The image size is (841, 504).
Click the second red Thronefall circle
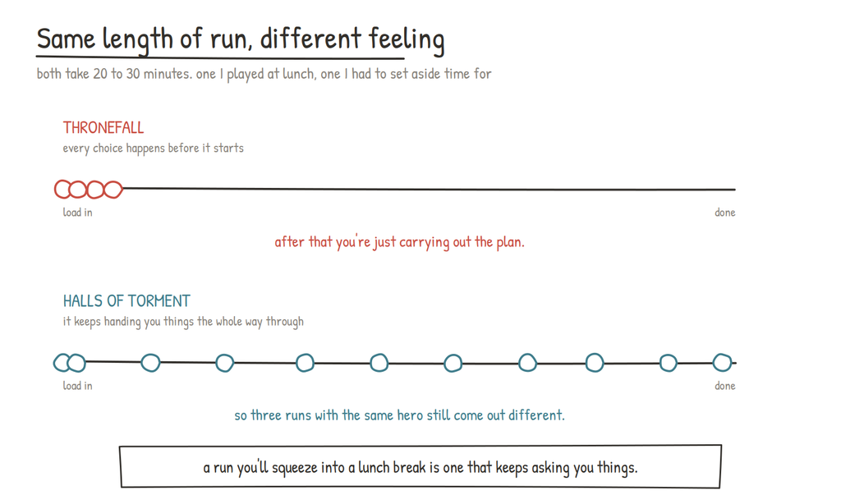[78, 190]
